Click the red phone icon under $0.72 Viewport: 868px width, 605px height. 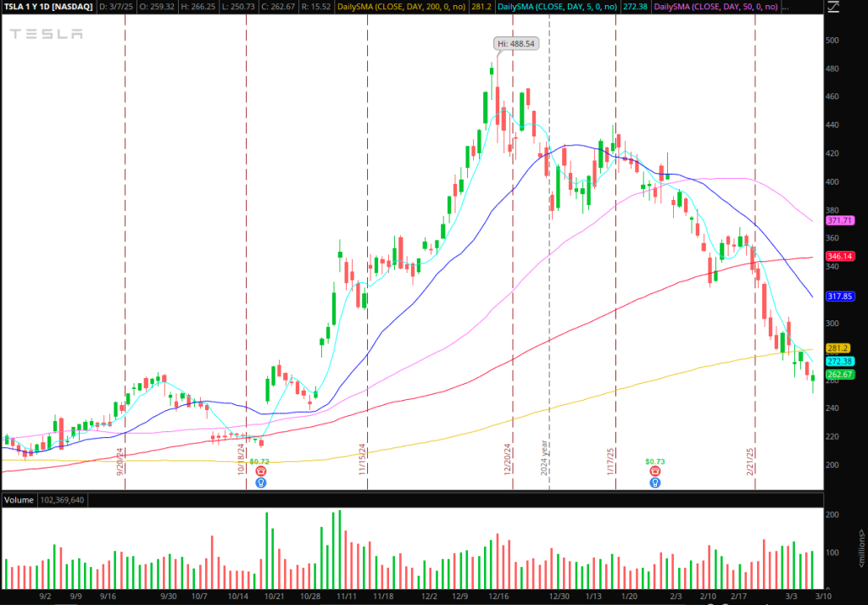(x=261, y=471)
